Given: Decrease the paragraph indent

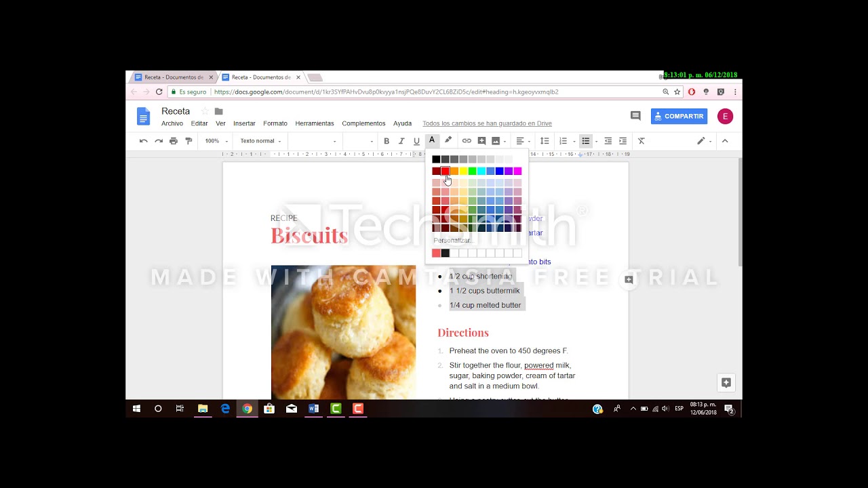Looking at the screenshot, I should pos(608,141).
